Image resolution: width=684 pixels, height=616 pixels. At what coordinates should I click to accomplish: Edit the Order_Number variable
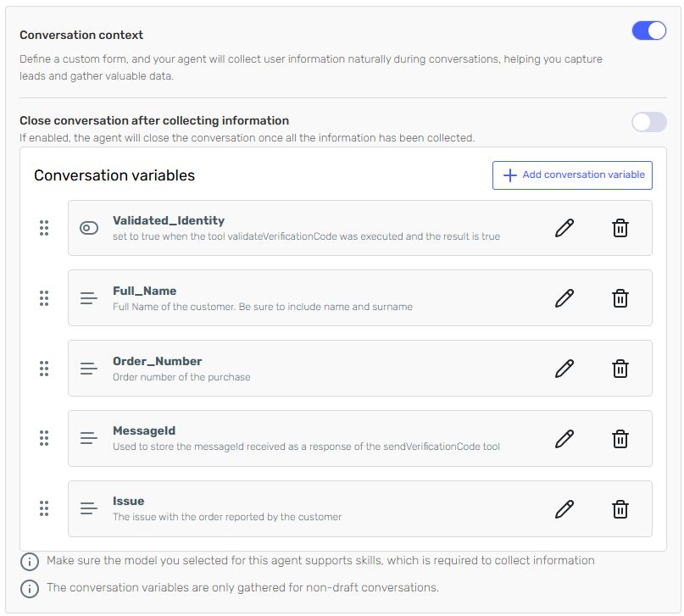coord(564,369)
